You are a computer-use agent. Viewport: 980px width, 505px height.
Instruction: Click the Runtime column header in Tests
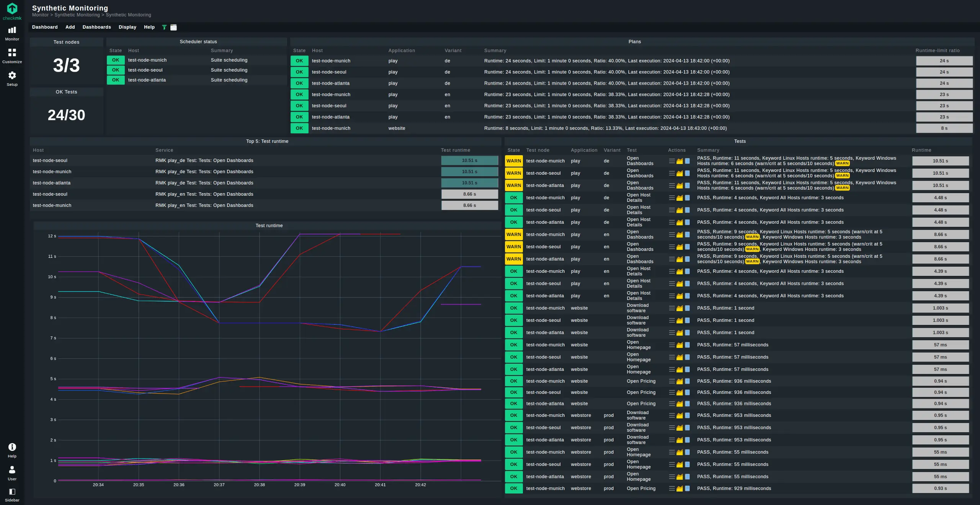[921, 150]
